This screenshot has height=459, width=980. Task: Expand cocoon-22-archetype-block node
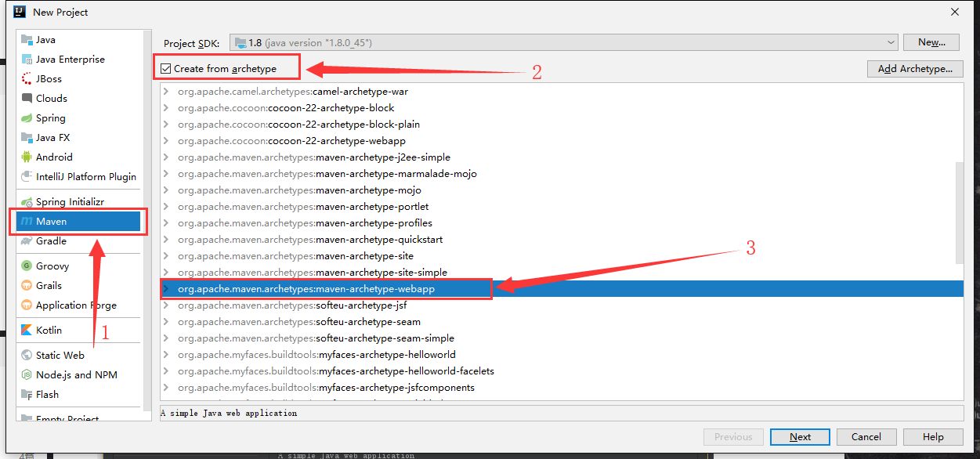[165, 108]
